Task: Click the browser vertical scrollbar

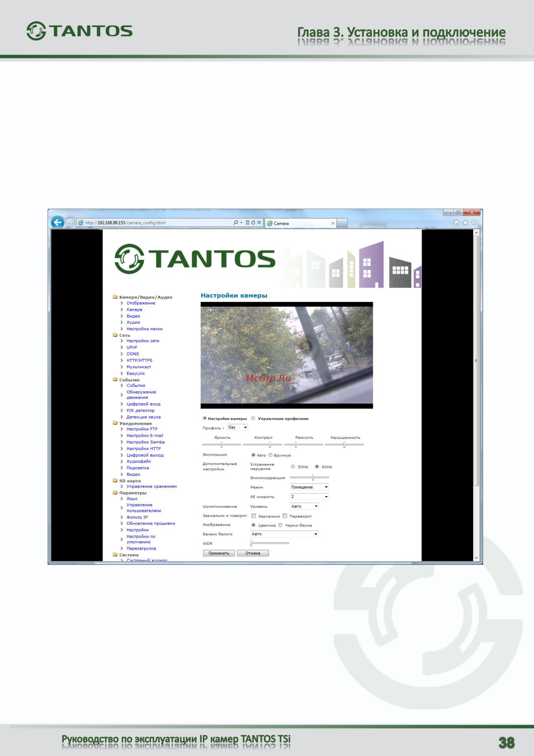Action: click(477, 395)
